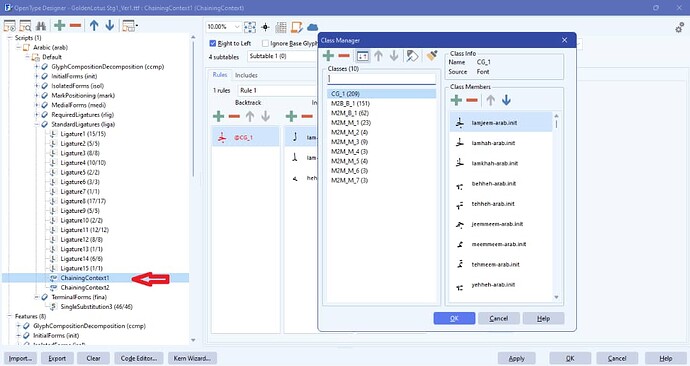Image resolution: width=690 pixels, height=366 pixels.
Task: Click the clear classes broom icon
Action: coord(432,55)
